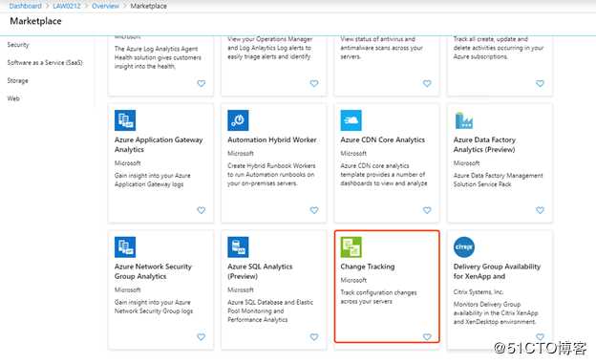
Task: Return to Overview breadcrumb
Action: click(105, 6)
